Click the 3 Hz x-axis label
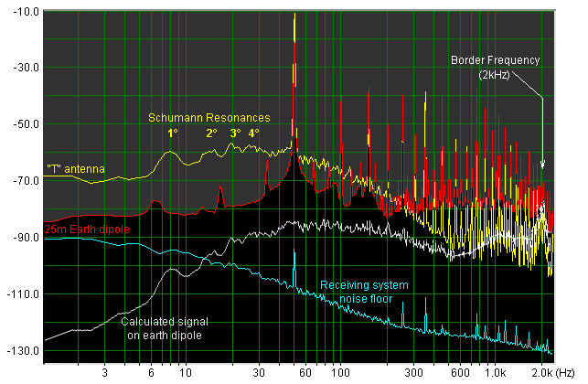This screenshot has height=384, width=588. (x=104, y=373)
